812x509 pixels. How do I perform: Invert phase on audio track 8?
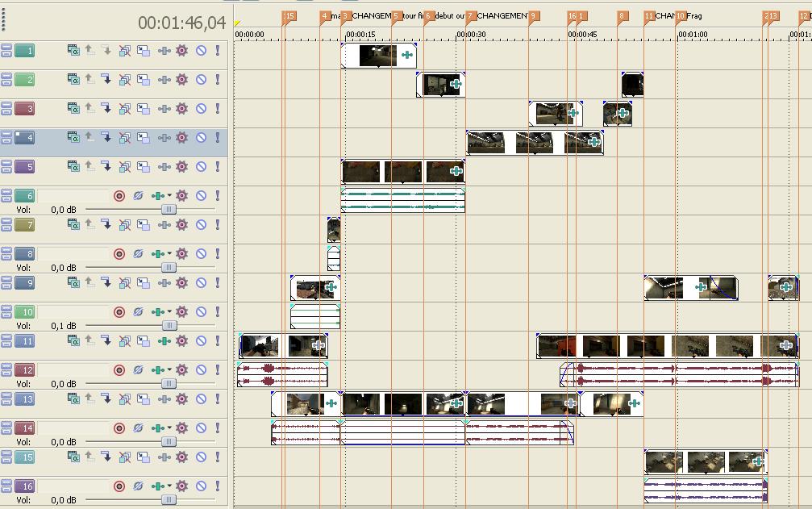point(138,253)
